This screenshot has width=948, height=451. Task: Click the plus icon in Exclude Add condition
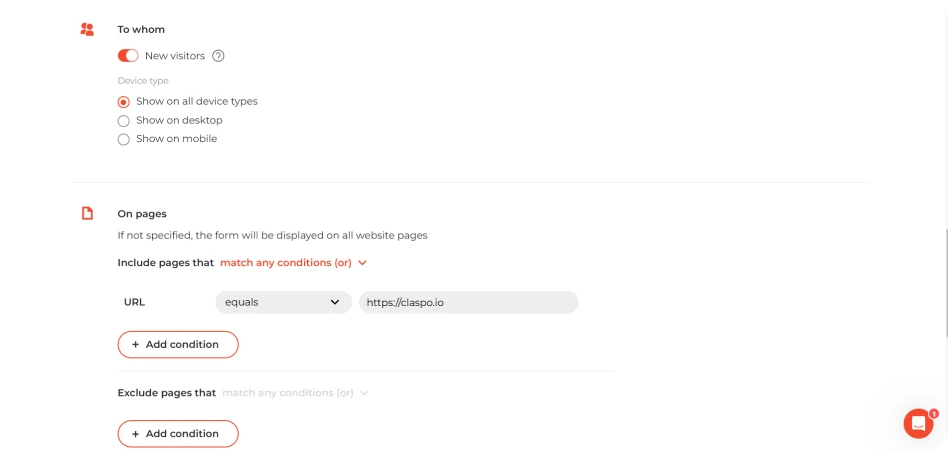[x=135, y=434]
